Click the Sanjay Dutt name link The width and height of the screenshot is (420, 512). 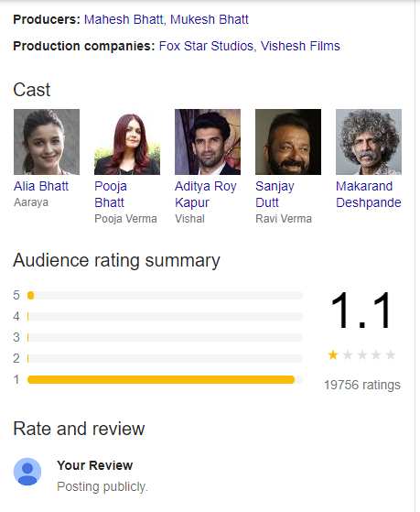275,194
